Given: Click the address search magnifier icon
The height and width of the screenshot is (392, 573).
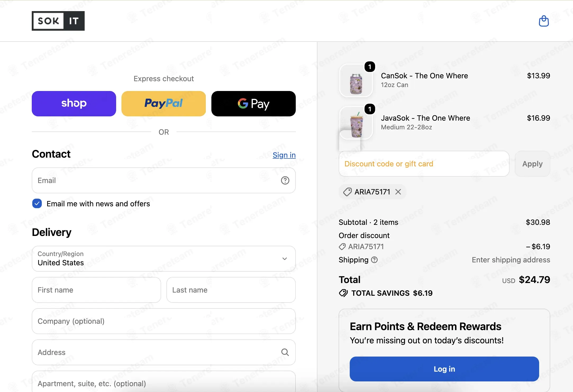Looking at the screenshot, I should pyautogui.click(x=285, y=352).
